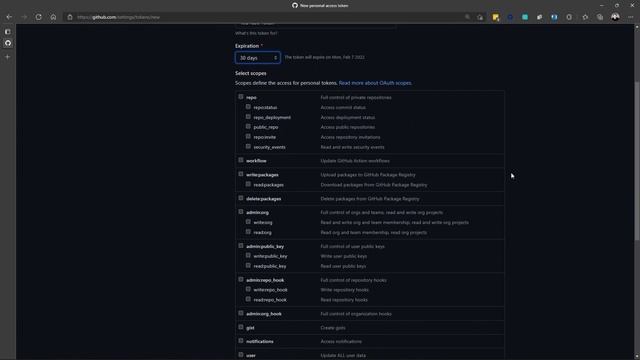Select the delete:packages checkbox

(241, 198)
